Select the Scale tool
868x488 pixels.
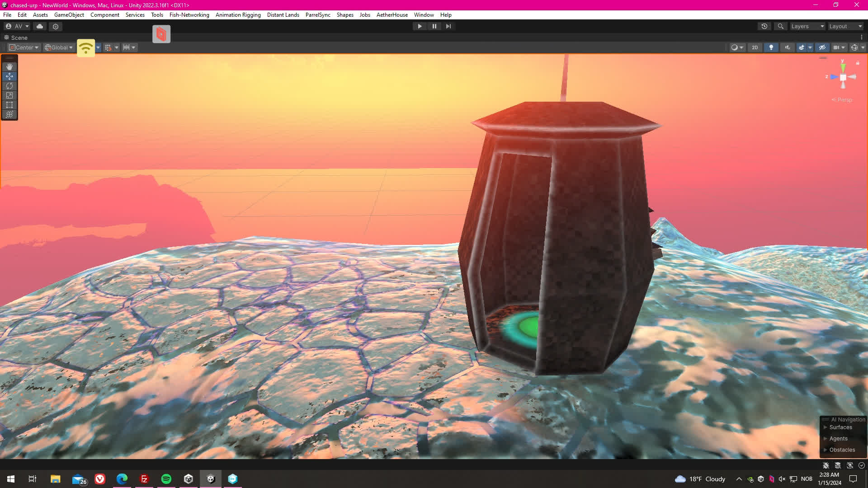tap(9, 95)
